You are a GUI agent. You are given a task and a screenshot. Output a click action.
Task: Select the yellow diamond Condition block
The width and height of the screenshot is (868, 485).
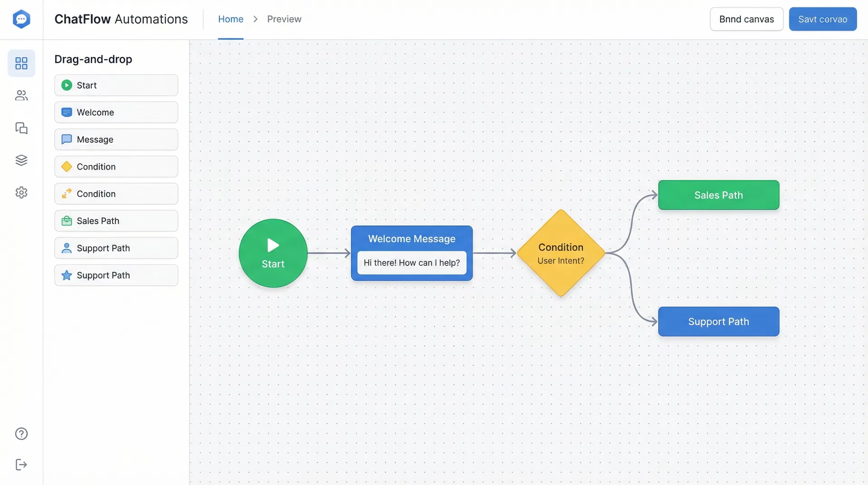click(116, 166)
